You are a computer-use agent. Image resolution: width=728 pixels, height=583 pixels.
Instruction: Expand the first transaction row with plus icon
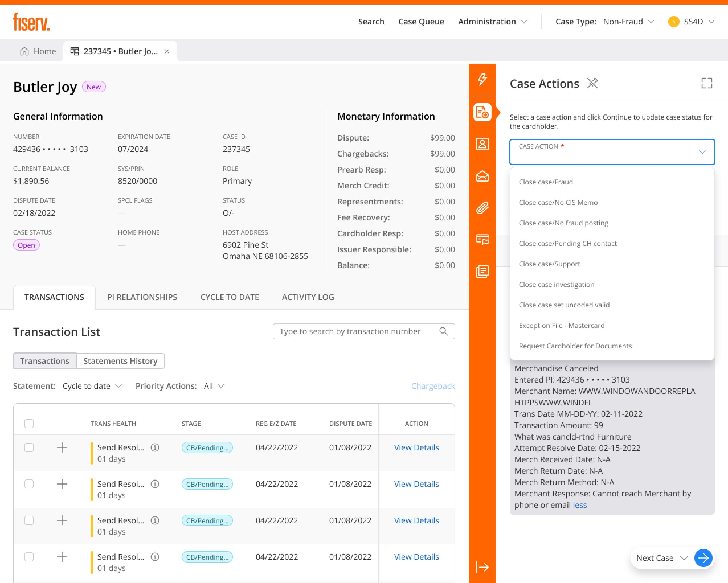coord(62,447)
